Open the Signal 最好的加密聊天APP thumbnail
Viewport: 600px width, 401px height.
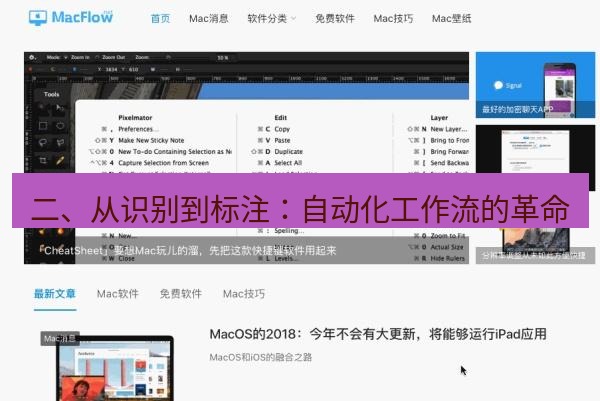(x=535, y=85)
